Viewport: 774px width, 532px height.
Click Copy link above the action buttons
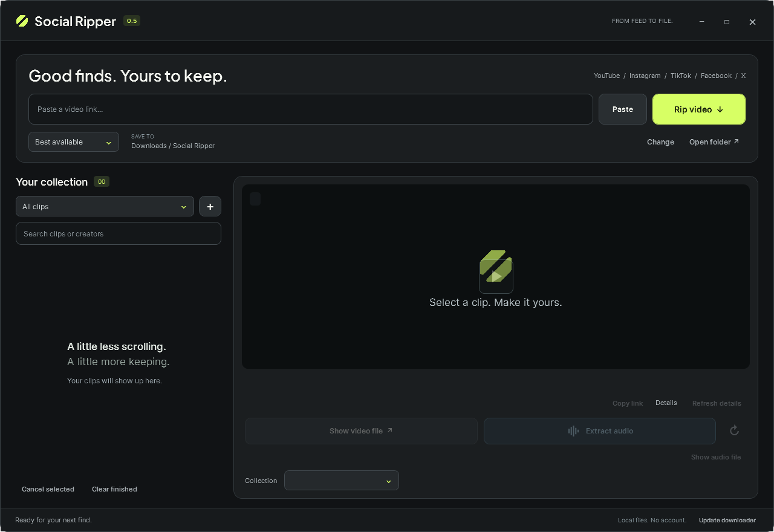[x=628, y=403]
